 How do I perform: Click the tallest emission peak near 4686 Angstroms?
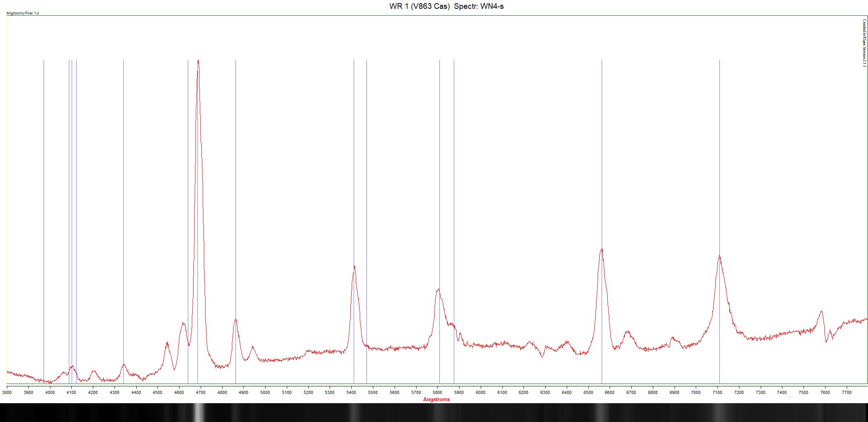pyautogui.click(x=198, y=62)
